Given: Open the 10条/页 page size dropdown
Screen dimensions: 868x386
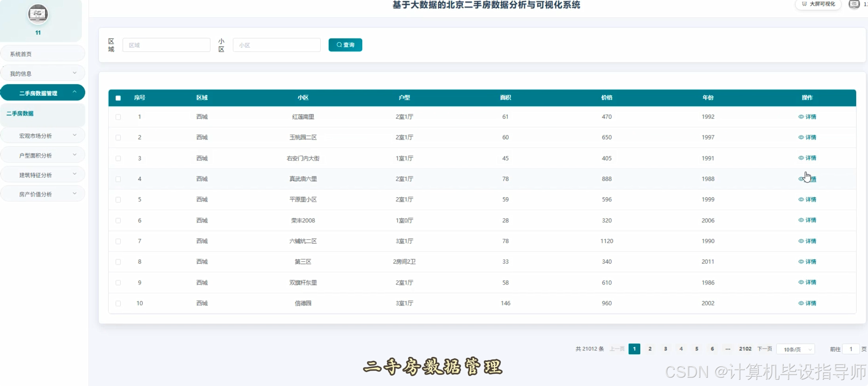Looking at the screenshot, I should tap(796, 349).
